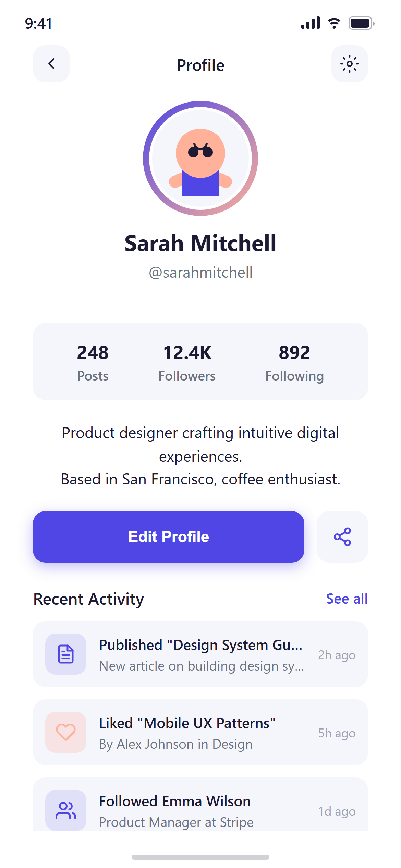Click the Edit Profile button
401x868 pixels.
[169, 537]
